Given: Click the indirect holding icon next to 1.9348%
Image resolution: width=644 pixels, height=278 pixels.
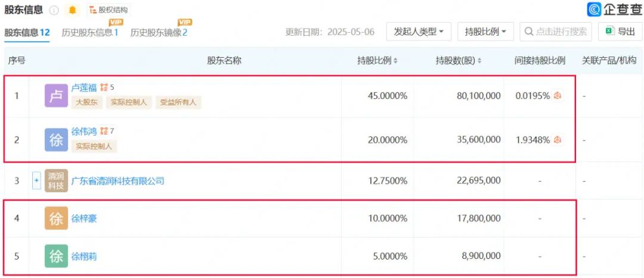Looking at the screenshot, I should point(558,139).
